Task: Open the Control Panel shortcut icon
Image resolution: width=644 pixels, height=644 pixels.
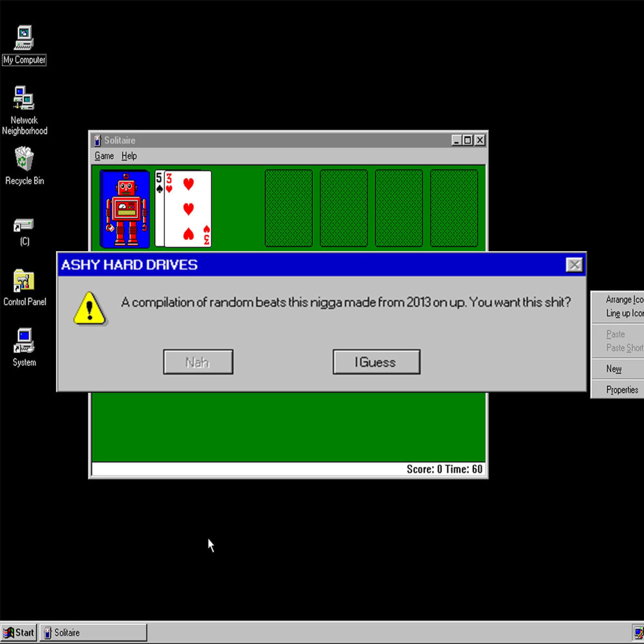Action: (24, 281)
